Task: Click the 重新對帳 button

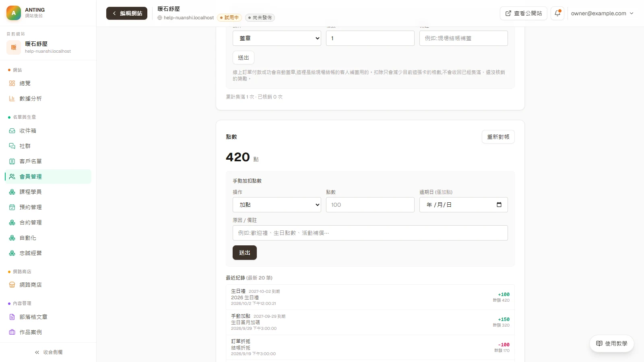Action: 498,137
